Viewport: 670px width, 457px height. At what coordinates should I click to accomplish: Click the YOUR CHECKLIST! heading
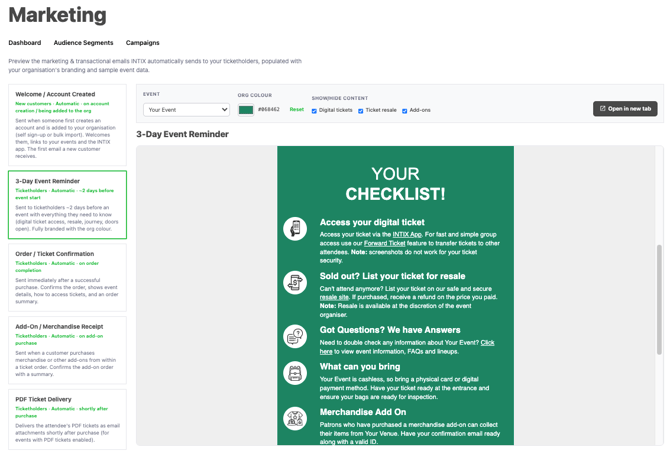[395, 184]
